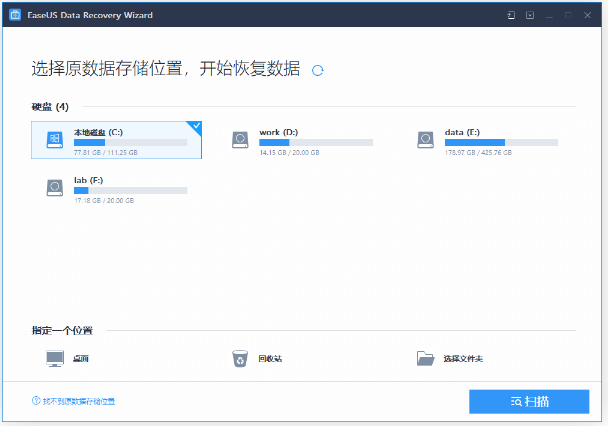Click the 14.15 GB / 20.00 GB size text
608x426 pixels.
click(x=289, y=152)
